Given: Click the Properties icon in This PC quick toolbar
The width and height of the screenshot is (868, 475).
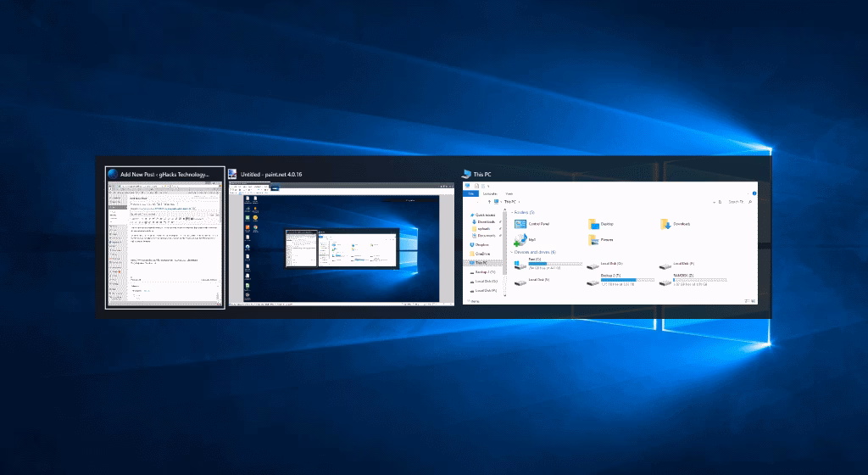Looking at the screenshot, I should click(476, 186).
